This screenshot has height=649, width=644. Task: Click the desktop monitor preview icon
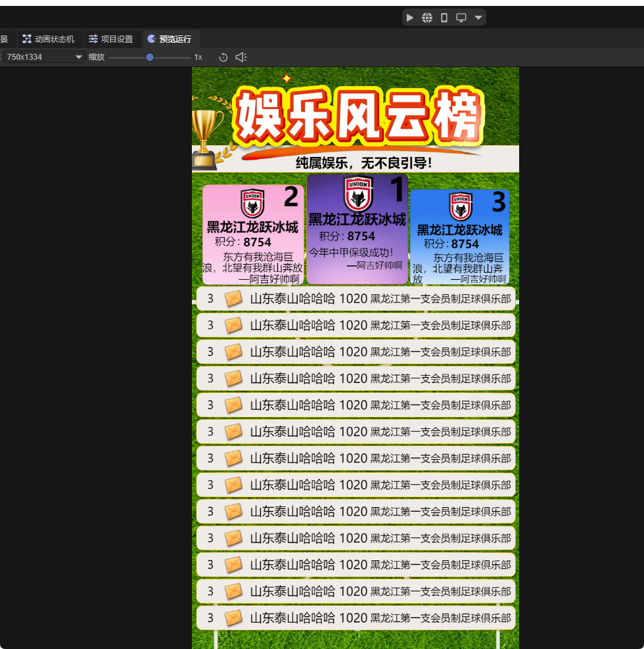click(461, 18)
